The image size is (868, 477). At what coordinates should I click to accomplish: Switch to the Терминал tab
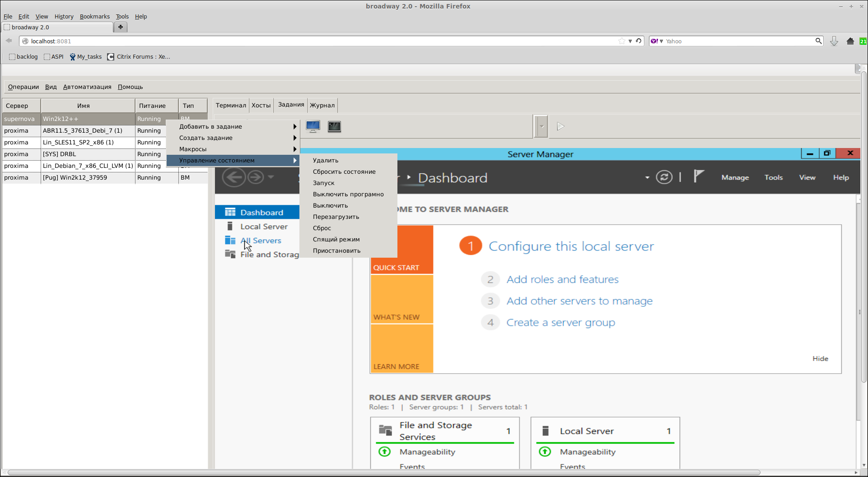pos(231,105)
